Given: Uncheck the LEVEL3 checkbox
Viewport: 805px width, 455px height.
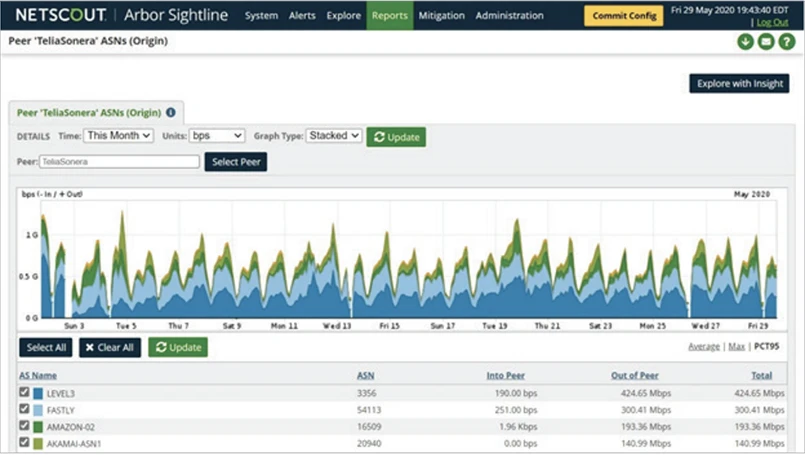Looking at the screenshot, I should pos(24,393).
